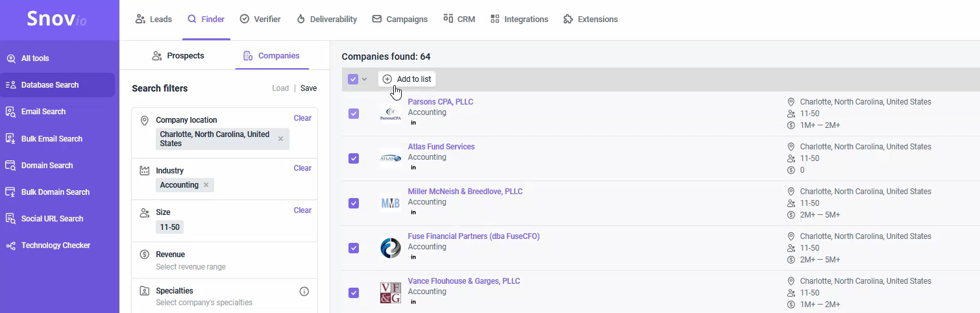This screenshot has height=313, width=980.
Task: Click the Size filter people icon
Action: click(145, 212)
